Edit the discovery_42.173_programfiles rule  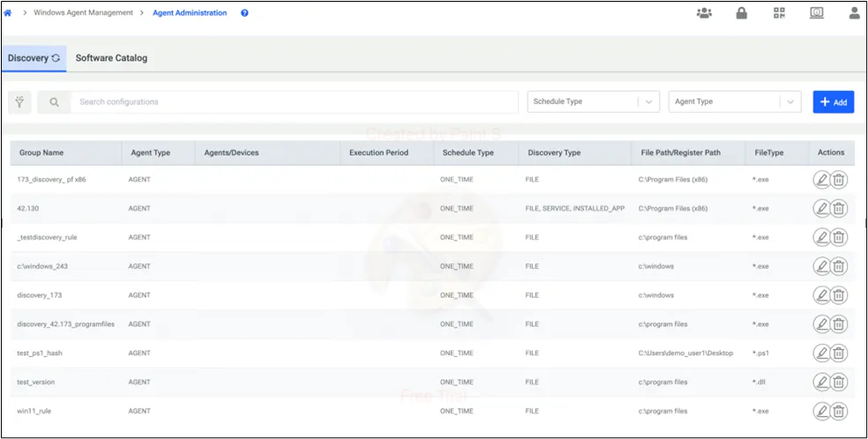[822, 324]
